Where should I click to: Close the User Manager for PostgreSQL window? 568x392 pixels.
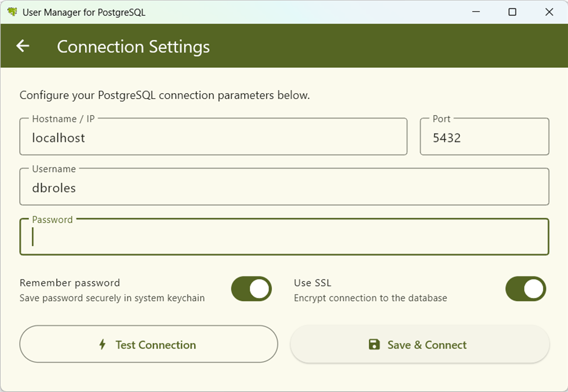click(x=549, y=12)
